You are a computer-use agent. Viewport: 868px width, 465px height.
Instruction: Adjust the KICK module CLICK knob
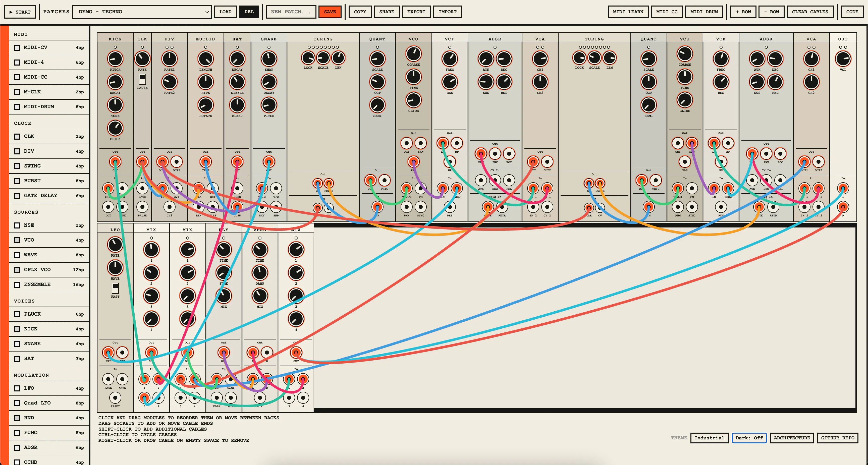[x=115, y=128]
